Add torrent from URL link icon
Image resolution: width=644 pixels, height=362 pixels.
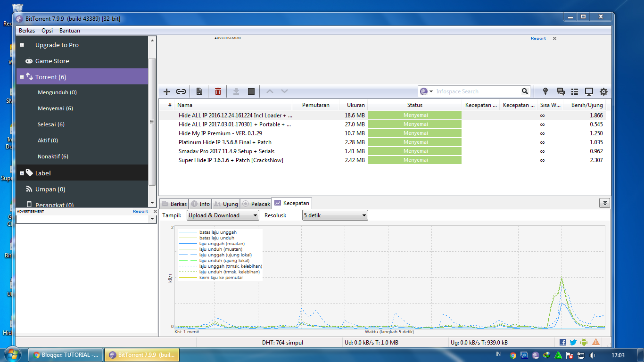click(181, 91)
